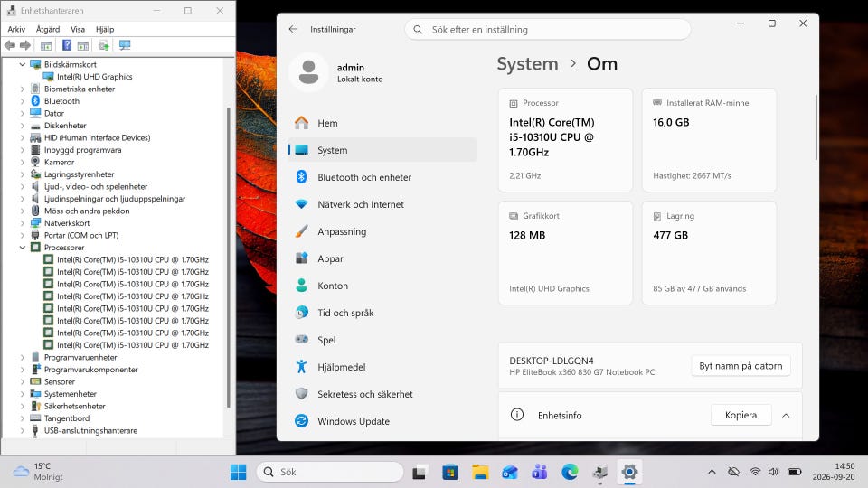The height and width of the screenshot is (488, 868).
Task: Open the weather widget showing 15°C
Action: (x=38, y=472)
